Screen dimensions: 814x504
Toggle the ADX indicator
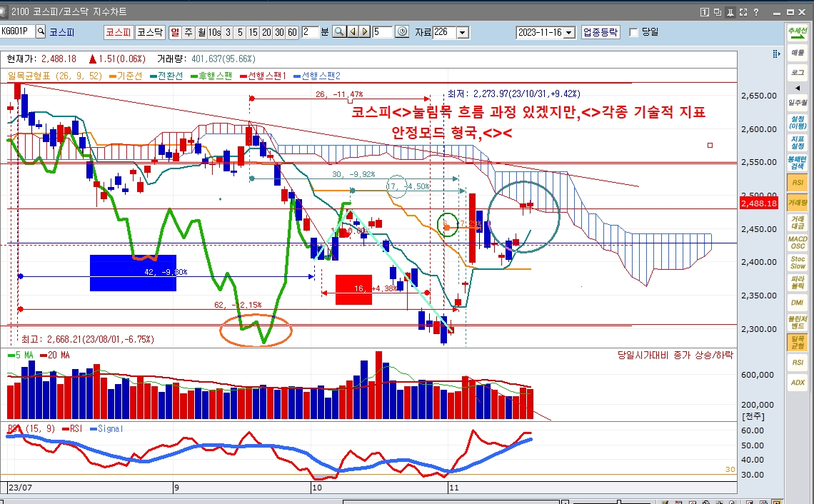(798, 383)
